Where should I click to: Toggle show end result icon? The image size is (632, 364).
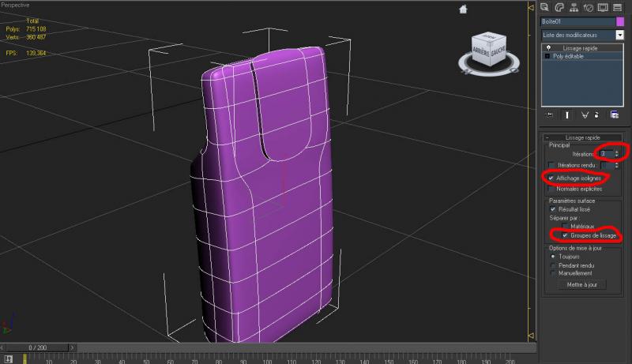coord(566,115)
